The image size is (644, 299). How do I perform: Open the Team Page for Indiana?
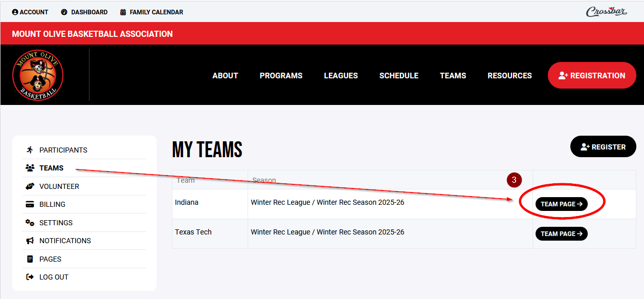click(561, 204)
